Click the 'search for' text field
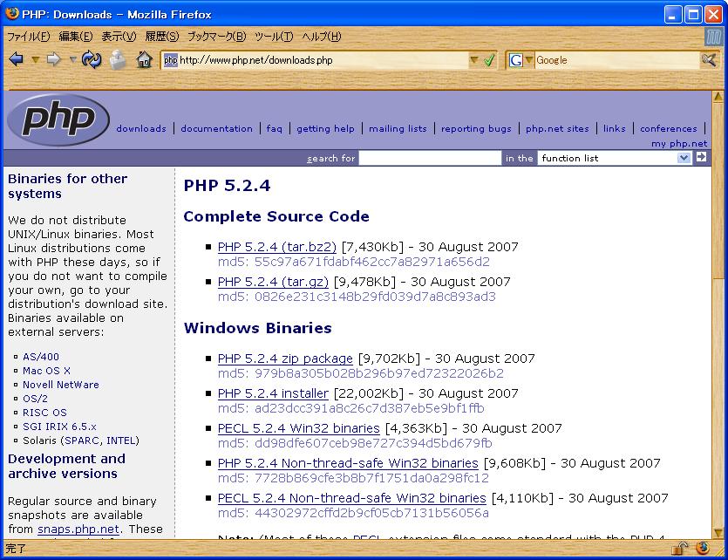 coord(430,158)
